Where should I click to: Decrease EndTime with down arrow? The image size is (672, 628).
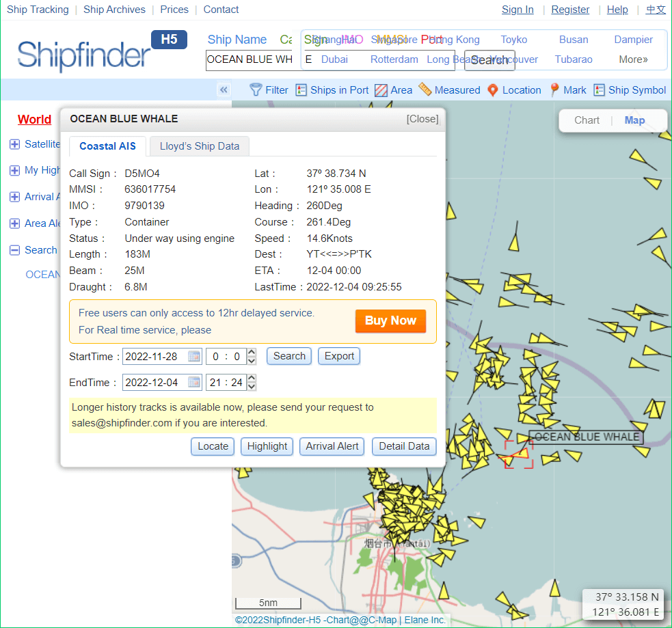point(252,386)
